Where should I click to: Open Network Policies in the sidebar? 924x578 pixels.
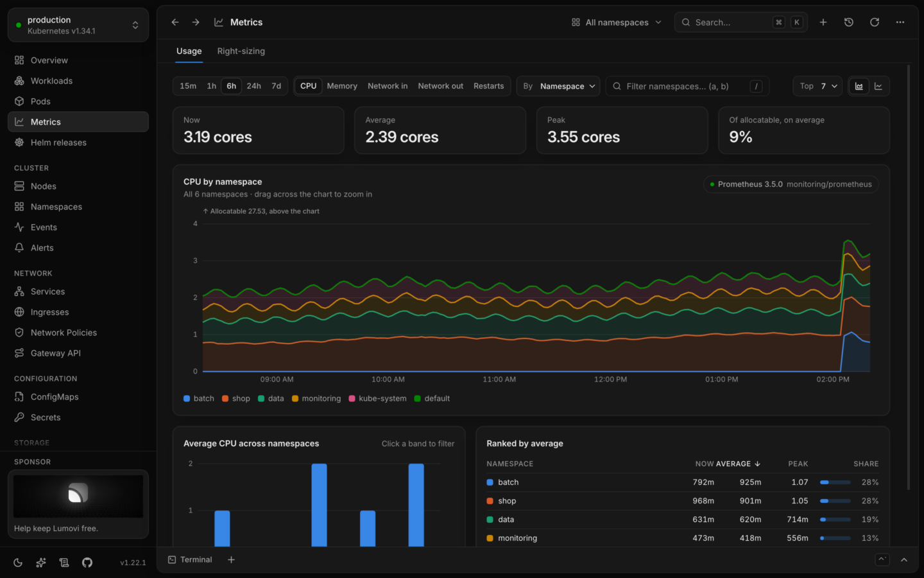coord(78,333)
